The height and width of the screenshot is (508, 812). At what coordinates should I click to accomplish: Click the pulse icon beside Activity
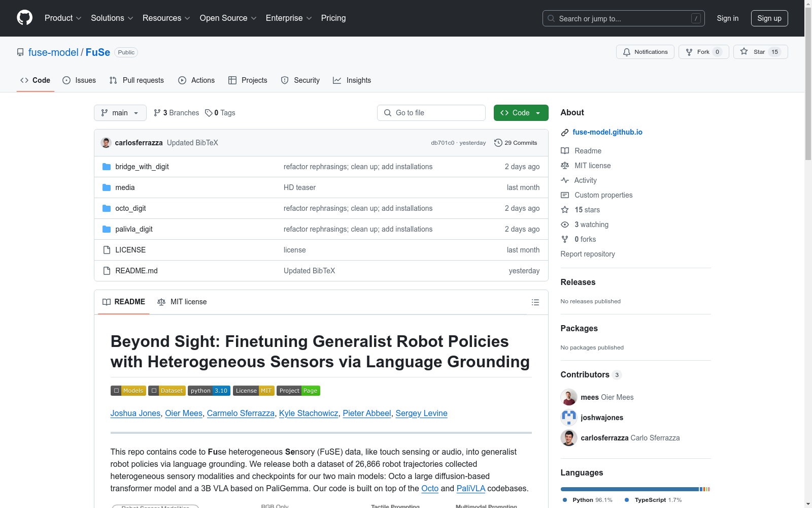click(565, 180)
